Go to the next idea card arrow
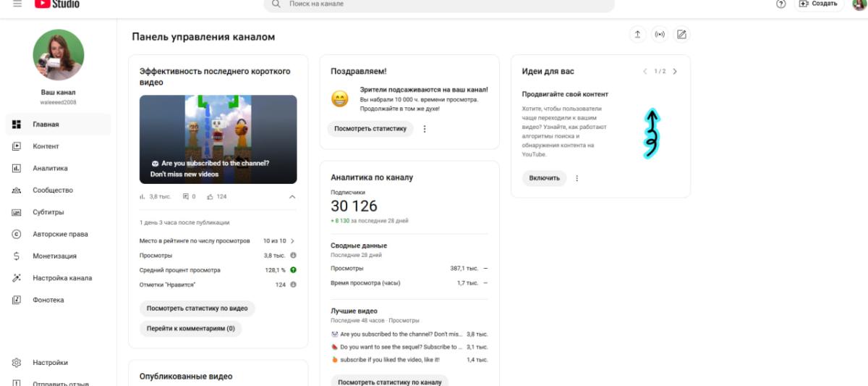This screenshot has width=868, height=386. click(675, 71)
